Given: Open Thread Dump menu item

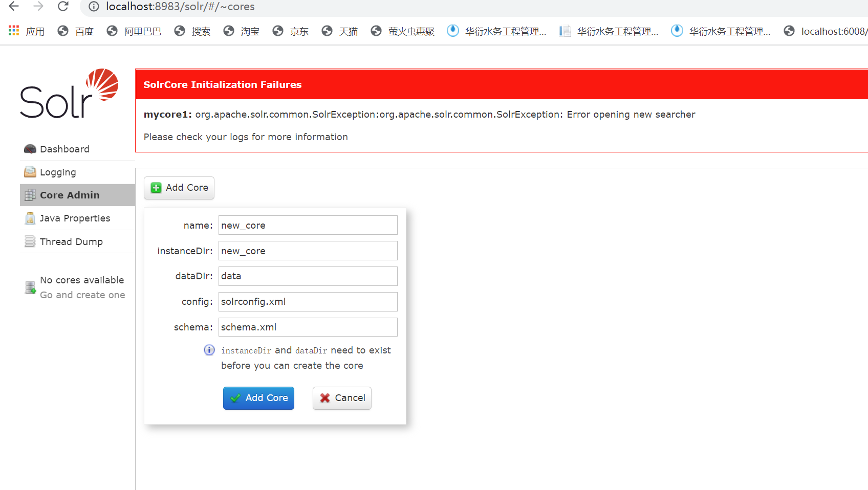Looking at the screenshot, I should pyautogui.click(x=77, y=241).
